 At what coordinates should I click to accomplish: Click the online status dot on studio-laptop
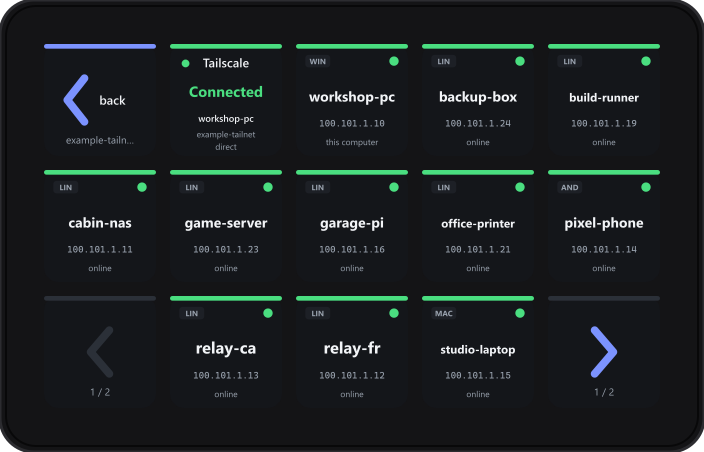click(x=520, y=313)
